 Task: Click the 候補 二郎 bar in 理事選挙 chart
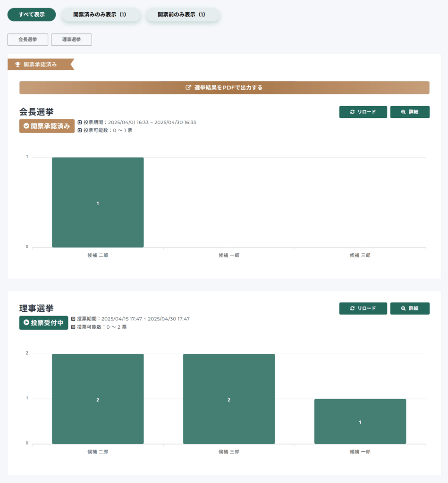coord(98,399)
